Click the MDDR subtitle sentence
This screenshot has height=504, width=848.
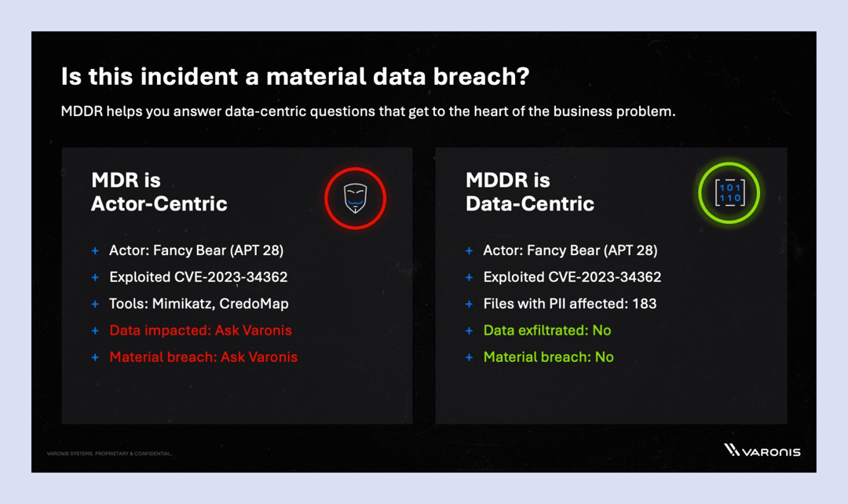(367, 111)
